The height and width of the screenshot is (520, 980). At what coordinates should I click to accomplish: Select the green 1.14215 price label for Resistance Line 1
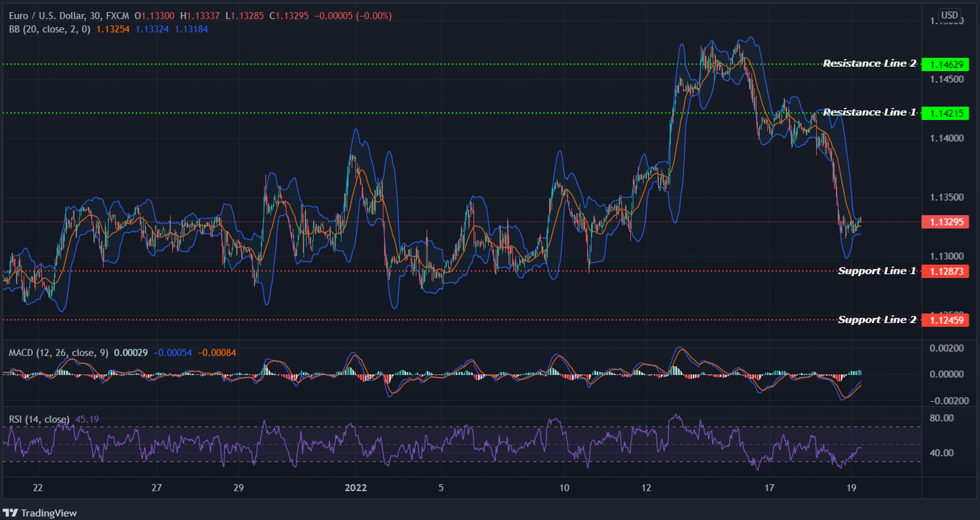(x=947, y=113)
